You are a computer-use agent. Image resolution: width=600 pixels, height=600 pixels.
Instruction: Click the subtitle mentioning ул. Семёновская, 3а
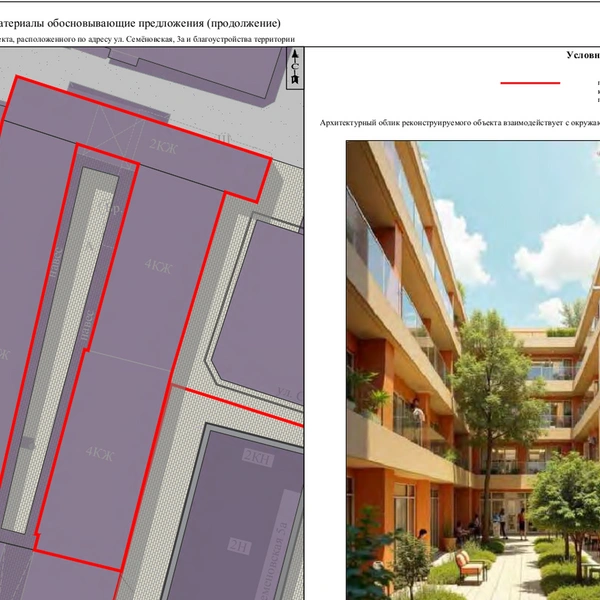tap(147, 39)
